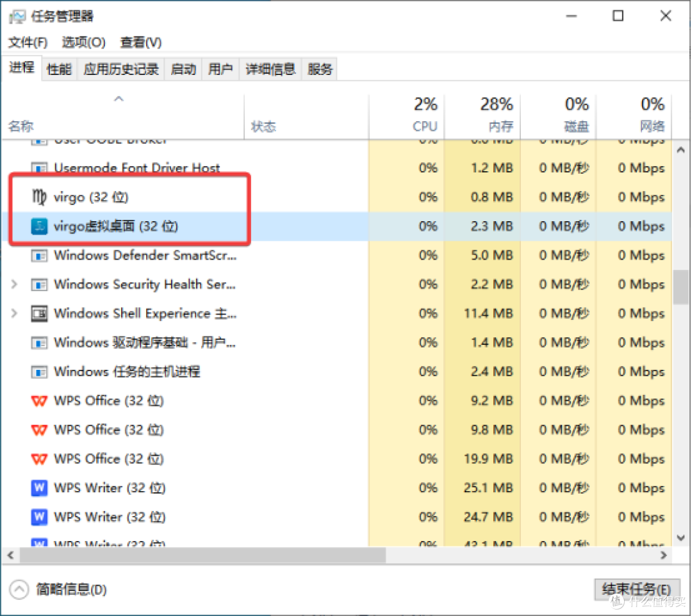The width and height of the screenshot is (692, 616).
Task: Select the virgo (32 位) row name
Action: (x=91, y=197)
